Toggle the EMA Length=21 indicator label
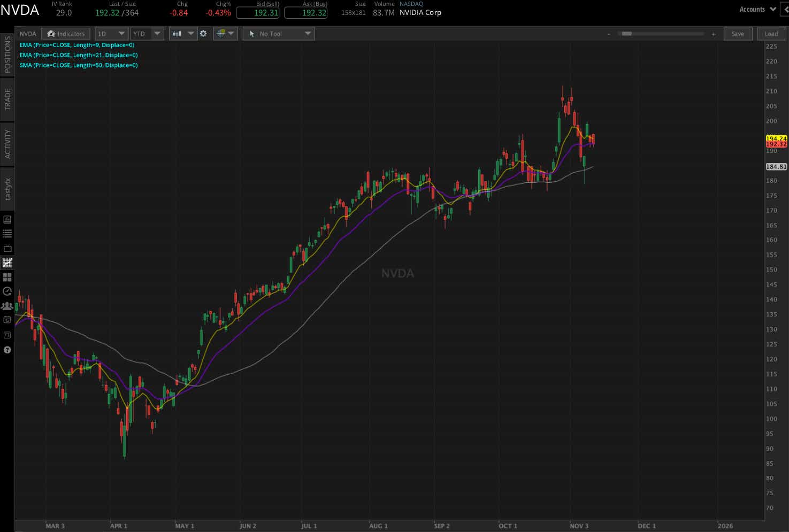This screenshot has height=532, width=789. coord(78,55)
